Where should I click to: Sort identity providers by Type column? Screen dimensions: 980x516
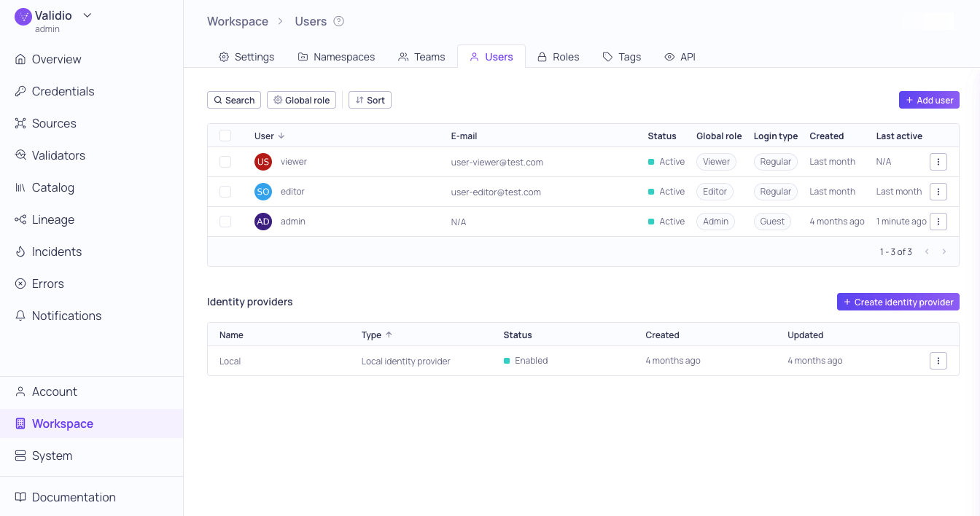(377, 335)
